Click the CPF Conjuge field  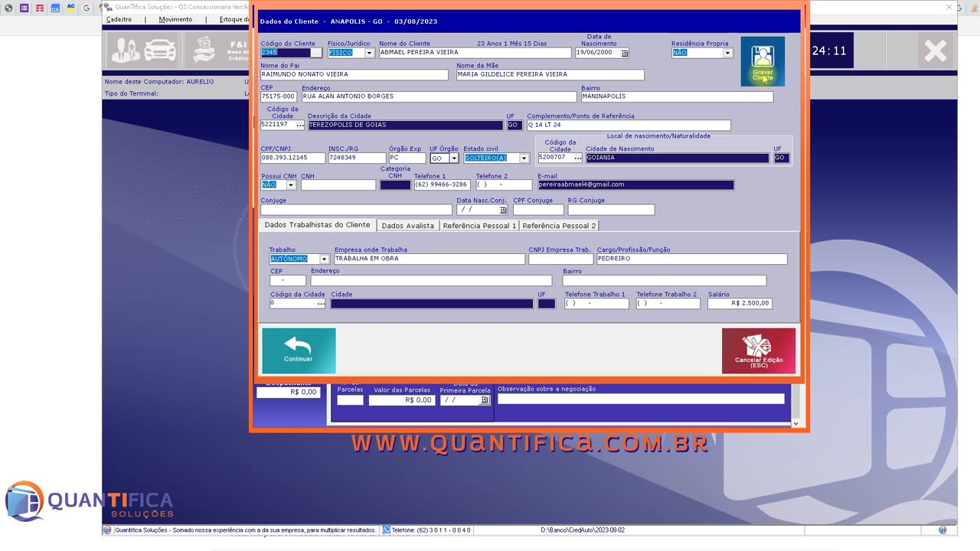pyautogui.click(x=538, y=210)
